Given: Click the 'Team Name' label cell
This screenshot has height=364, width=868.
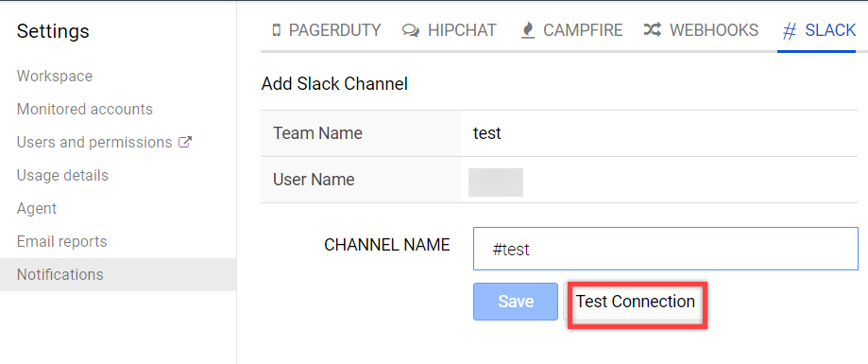Looking at the screenshot, I should coord(361,133).
